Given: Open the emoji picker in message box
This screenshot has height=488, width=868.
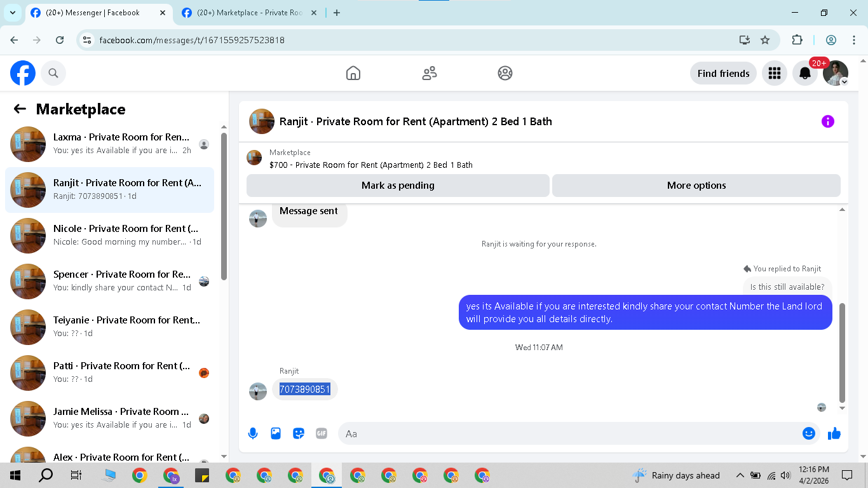Looking at the screenshot, I should point(809,433).
